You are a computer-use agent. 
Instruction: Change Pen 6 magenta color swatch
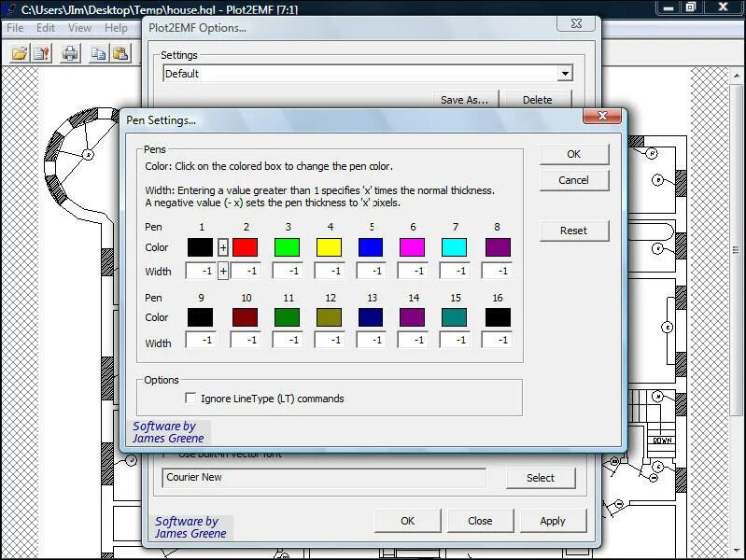click(412, 247)
